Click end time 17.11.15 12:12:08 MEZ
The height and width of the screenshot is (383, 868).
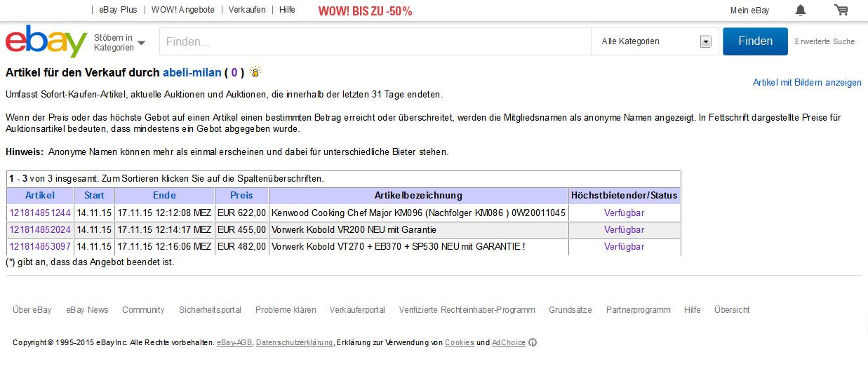pos(164,213)
